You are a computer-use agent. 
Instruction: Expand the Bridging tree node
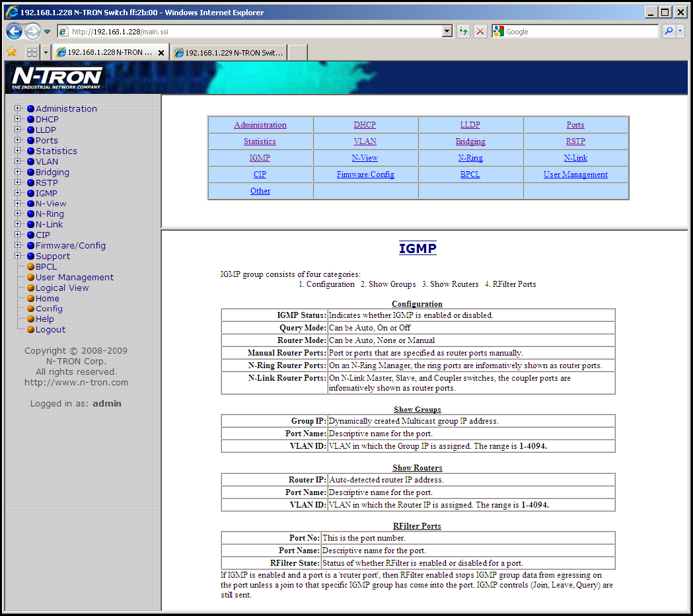17,172
